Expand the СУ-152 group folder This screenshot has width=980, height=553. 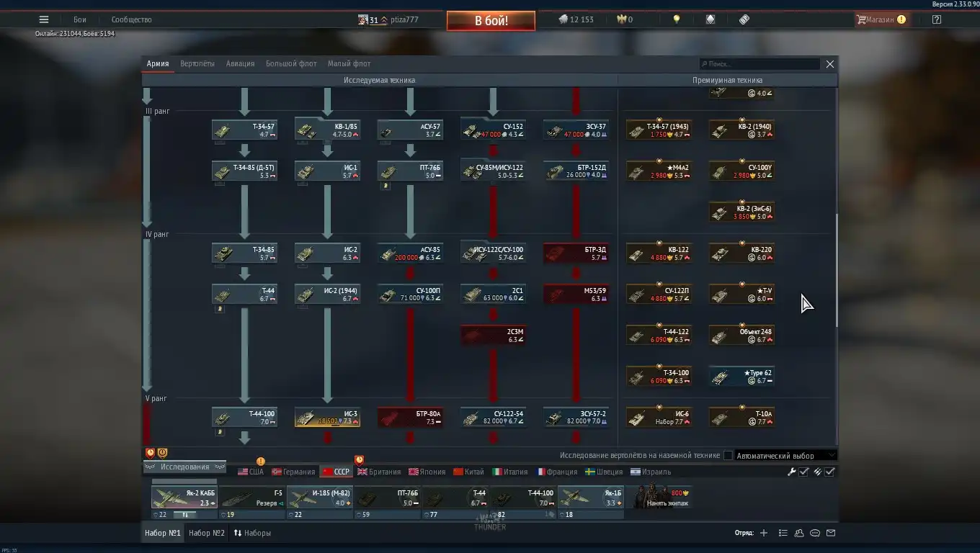[493, 130]
